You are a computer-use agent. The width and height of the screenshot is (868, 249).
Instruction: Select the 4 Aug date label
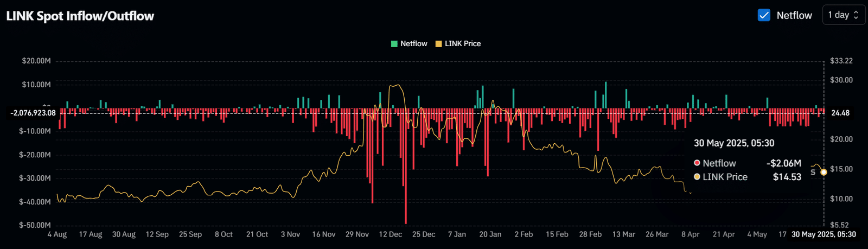point(57,234)
